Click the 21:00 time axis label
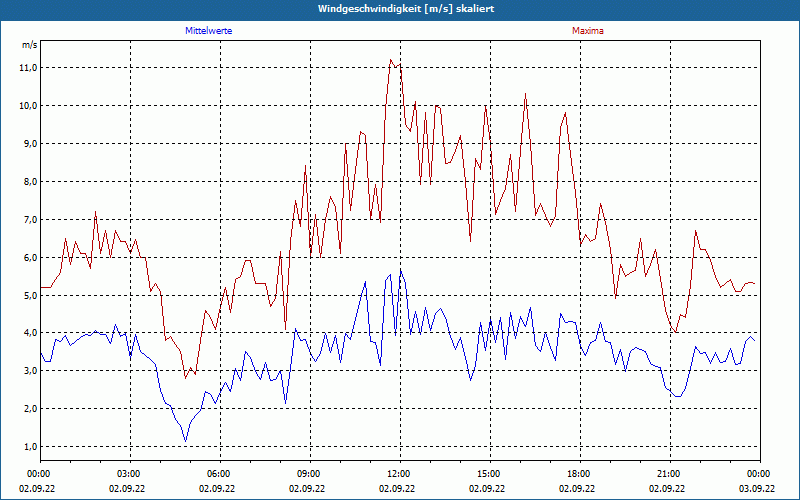 point(670,474)
